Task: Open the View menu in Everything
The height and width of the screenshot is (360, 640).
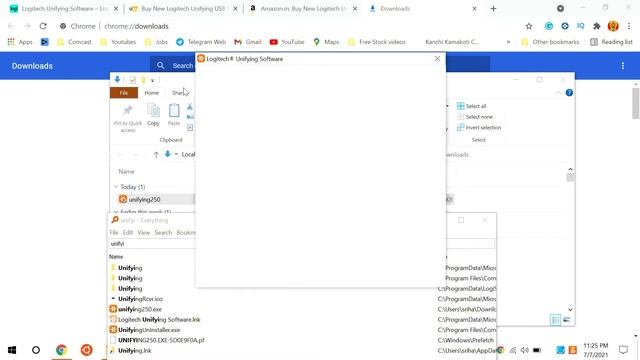Action: pyautogui.click(x=143, y=232)
